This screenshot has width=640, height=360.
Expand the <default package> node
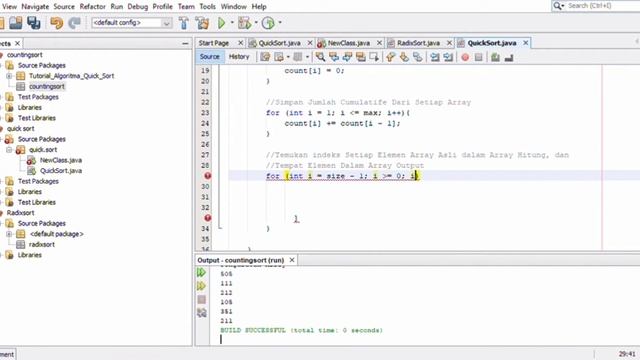pyautogui.click(x=9, y=234)
